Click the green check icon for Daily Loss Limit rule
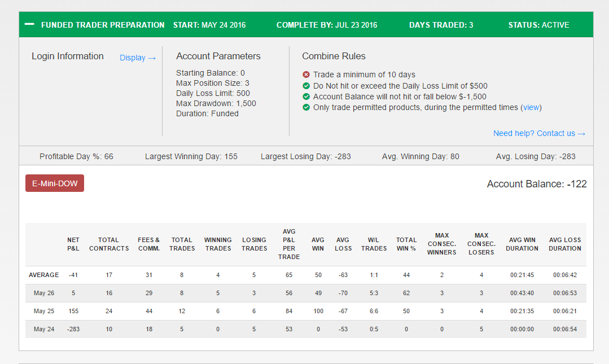 pyautogui.click(x=306, y=86)
